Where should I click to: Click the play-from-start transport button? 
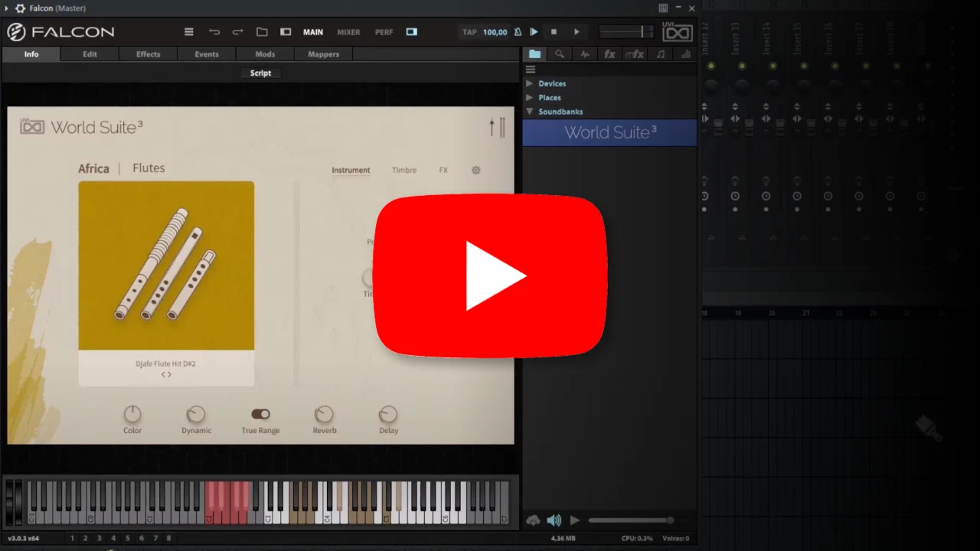(534, 32)
